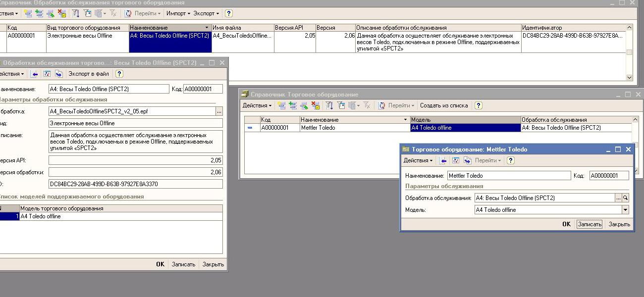Image resolution: width=644 pixels, height=297 pixels.
Task: Open the Импорт dropdown menu
Action: [x=178, y=13]
